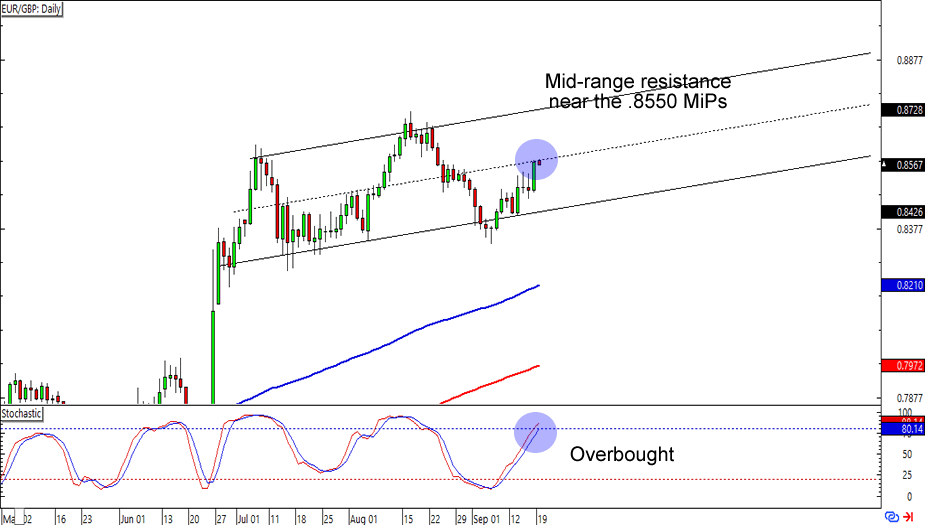Select the Overbought annotation text

pos(622,454)
